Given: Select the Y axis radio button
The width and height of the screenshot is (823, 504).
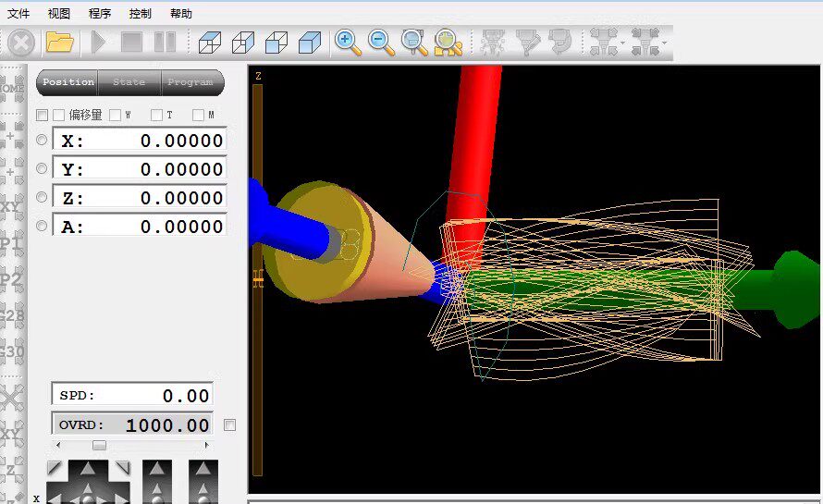Looking at the screenshot, I should pos(42,168).
